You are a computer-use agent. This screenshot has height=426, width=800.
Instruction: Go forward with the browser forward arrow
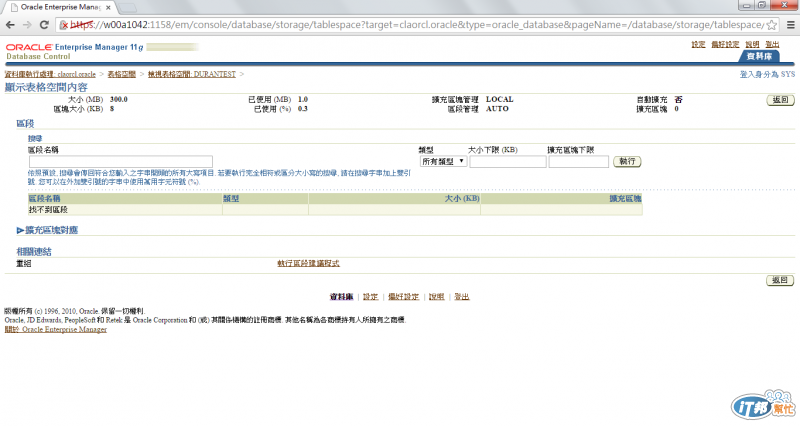[x=27, y=24]
